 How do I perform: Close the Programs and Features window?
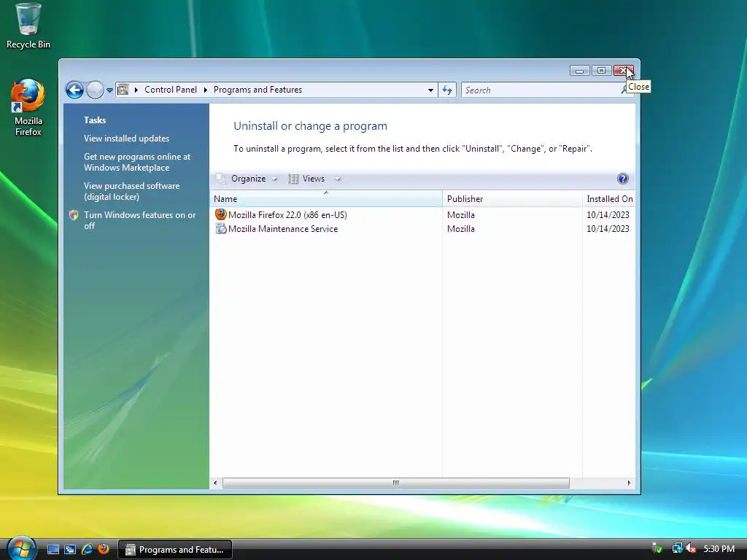[x=624, y=71]
